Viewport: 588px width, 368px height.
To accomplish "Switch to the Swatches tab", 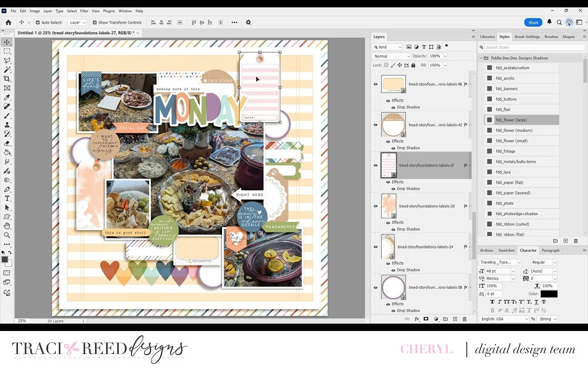I will coord(507,250).
